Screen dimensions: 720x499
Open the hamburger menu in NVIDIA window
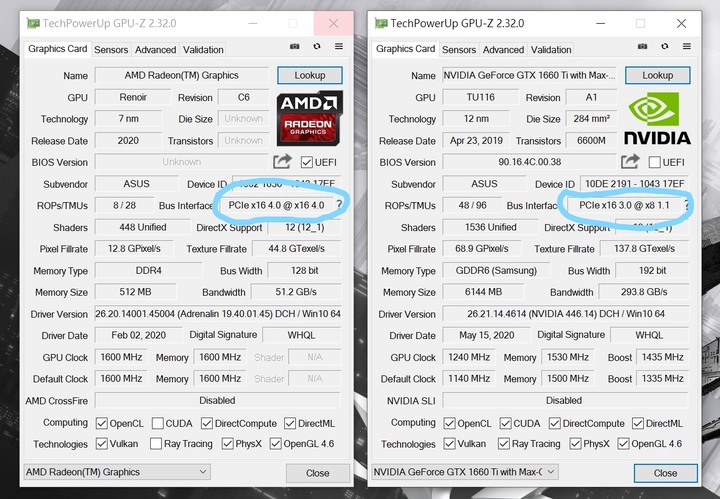(687, 46)
